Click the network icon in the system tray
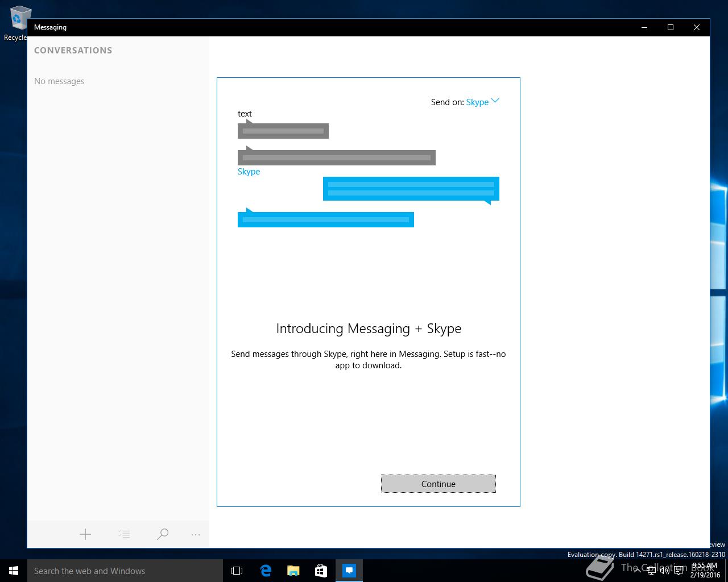 pos(651,571)
